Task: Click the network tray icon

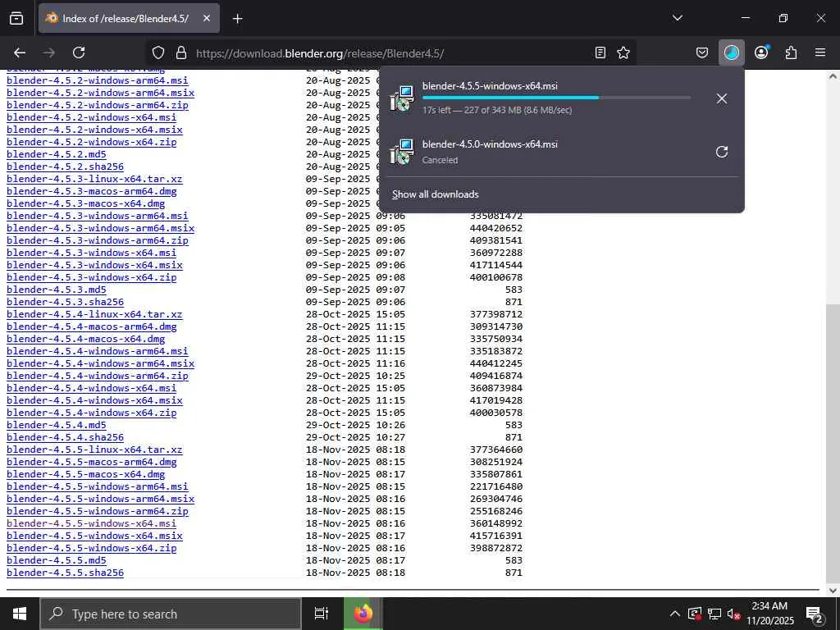Action: coord(714,614)
